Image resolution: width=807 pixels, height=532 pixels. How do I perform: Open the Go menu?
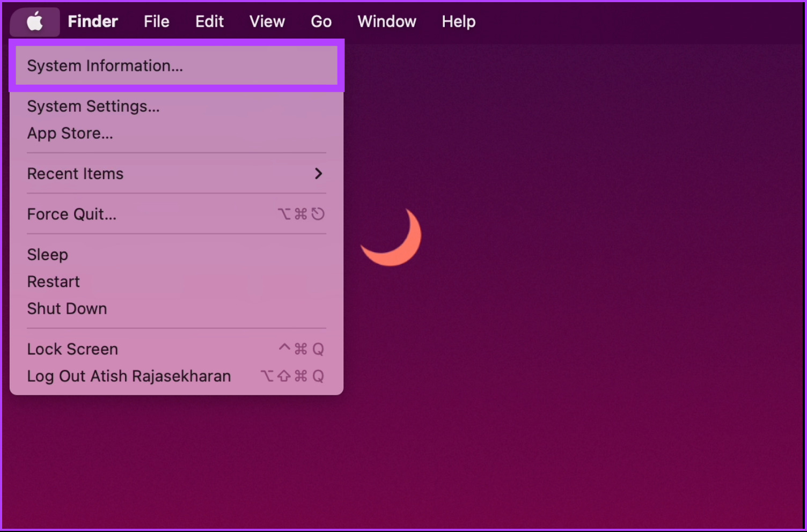click(321, 21)
